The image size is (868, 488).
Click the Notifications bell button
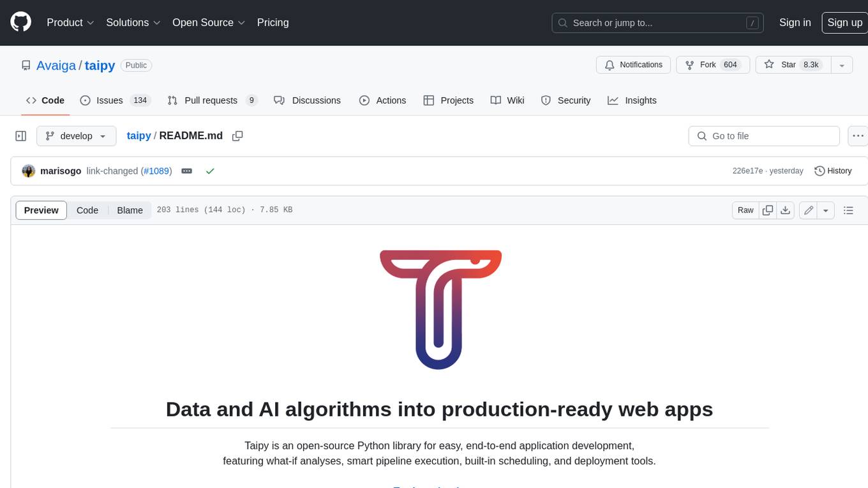[633, 65]
